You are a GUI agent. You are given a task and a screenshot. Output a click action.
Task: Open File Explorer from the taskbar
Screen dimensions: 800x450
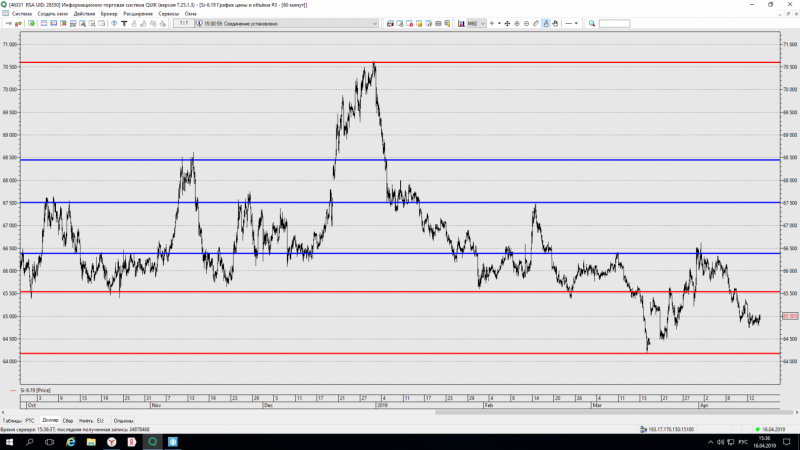(x=91, y=442)
